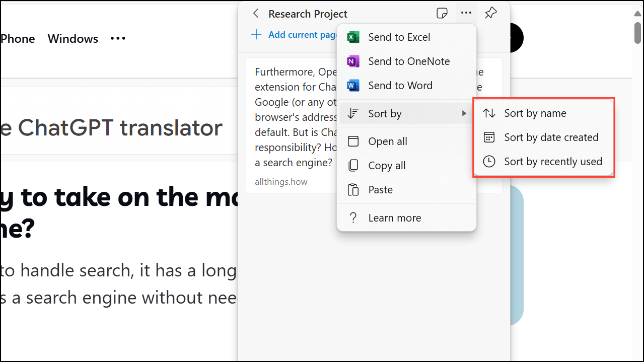Select Open all from the menu
Image resolution: width=644 pixels, height=362 pixels.
pos(387,141)
